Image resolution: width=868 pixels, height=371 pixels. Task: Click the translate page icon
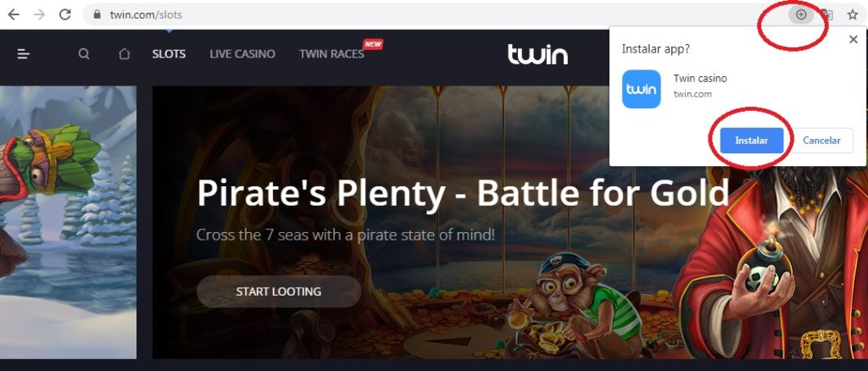tap(827, 15)
